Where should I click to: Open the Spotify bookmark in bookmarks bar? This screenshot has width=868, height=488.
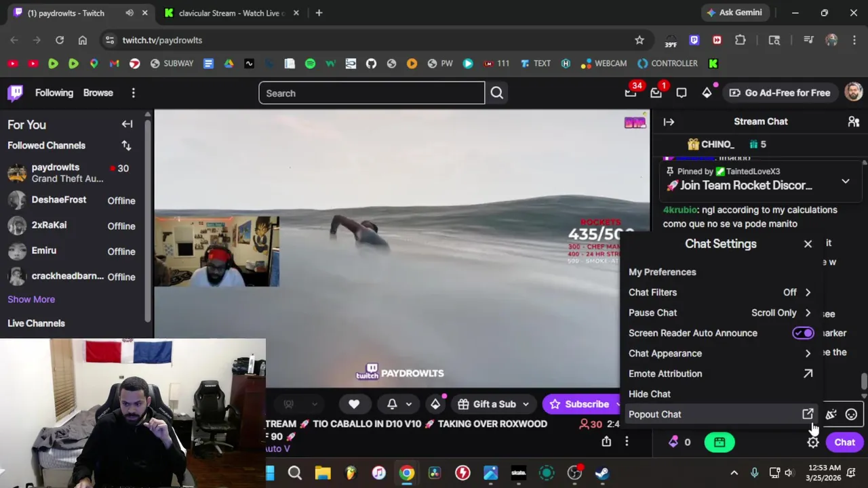310,64
